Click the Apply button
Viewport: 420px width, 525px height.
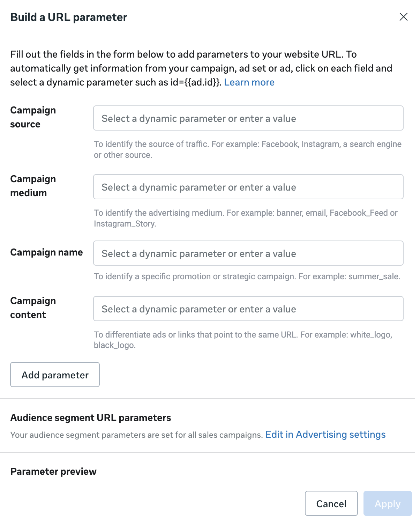click(387, 503)
